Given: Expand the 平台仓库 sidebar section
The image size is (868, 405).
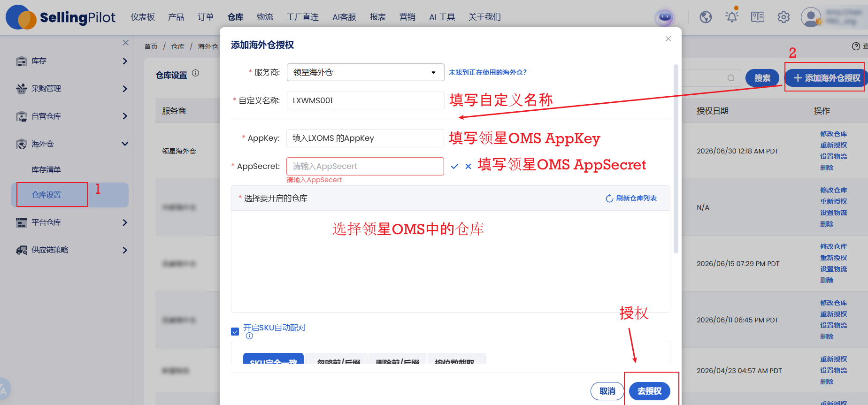Looking at the screenshot, I should point(125,222).
